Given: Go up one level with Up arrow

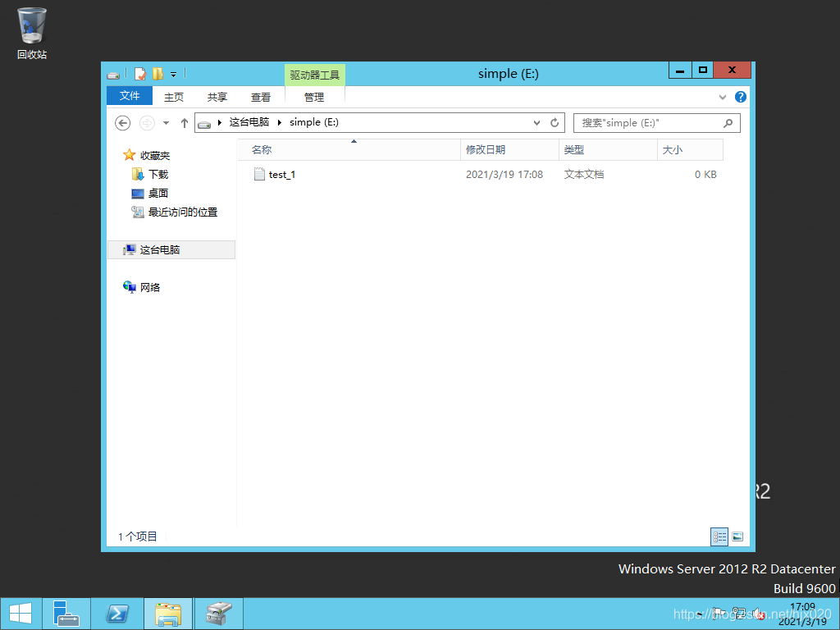Looking at the screenshot, I should tap(185, 123).
